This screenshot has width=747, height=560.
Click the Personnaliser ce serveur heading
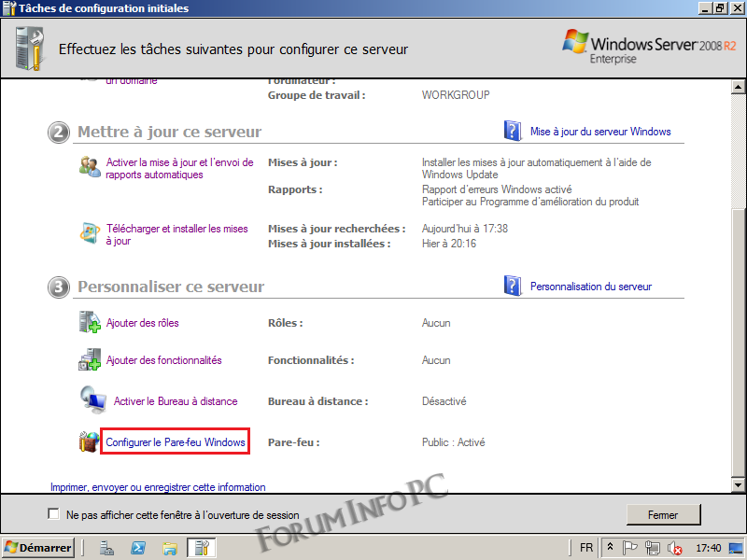tap(171, 287)
